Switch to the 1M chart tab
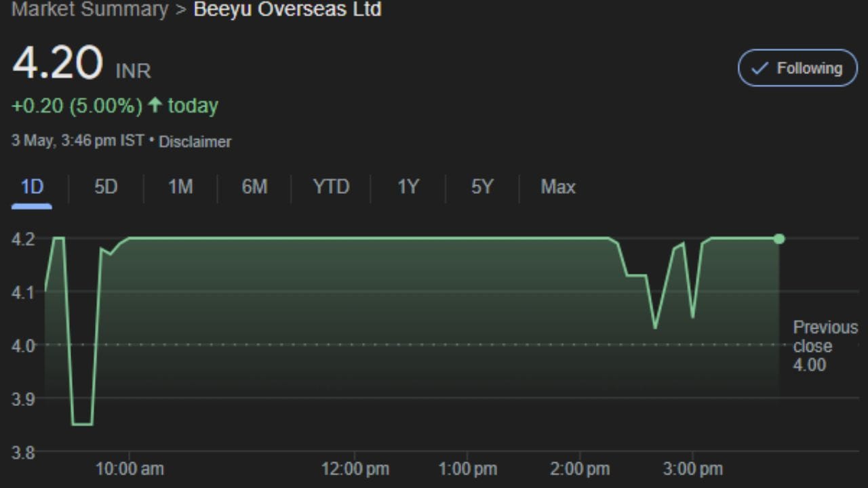This screenshot has width=868, height=488. [180, 187]
